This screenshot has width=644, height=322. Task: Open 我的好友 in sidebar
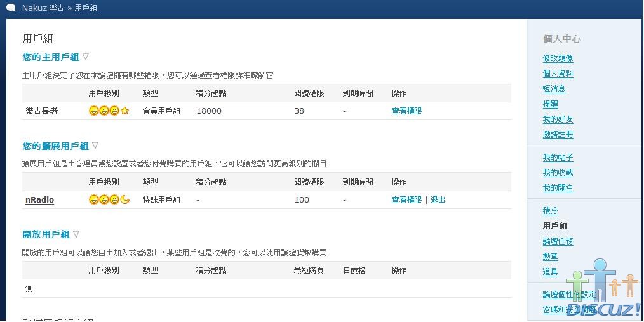pyautogui.click(x=558, y=119)
